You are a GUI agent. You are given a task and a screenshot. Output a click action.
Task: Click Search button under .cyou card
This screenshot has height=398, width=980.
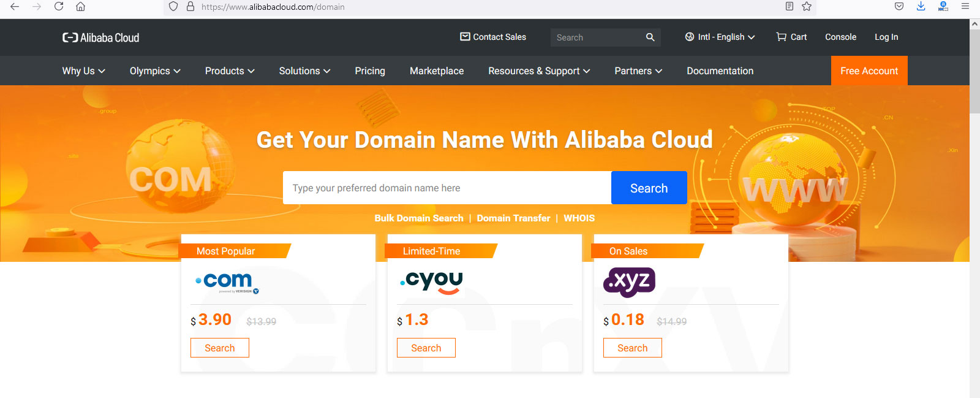click(x=426, y=348)
